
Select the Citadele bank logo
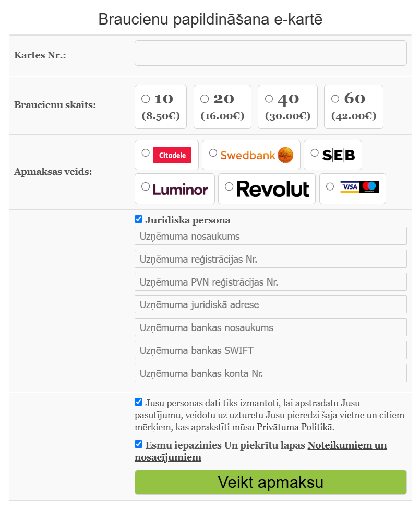coord(172,155)
